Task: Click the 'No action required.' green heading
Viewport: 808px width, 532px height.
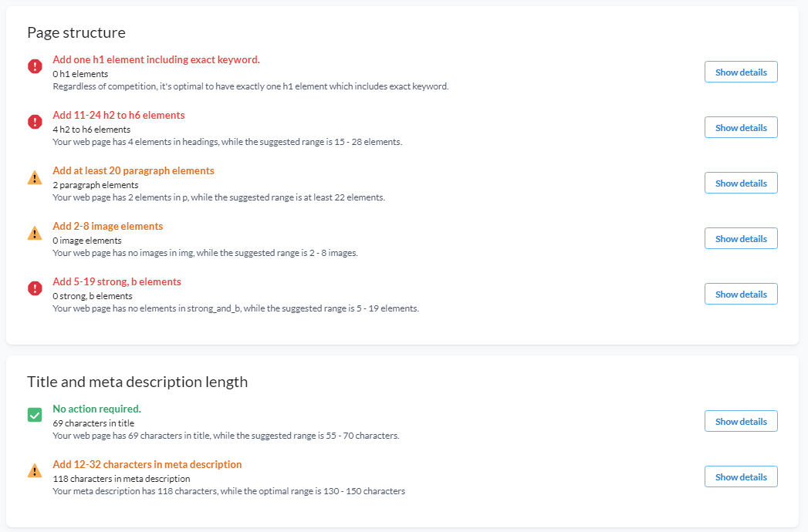Action: [x=97, y=409]
